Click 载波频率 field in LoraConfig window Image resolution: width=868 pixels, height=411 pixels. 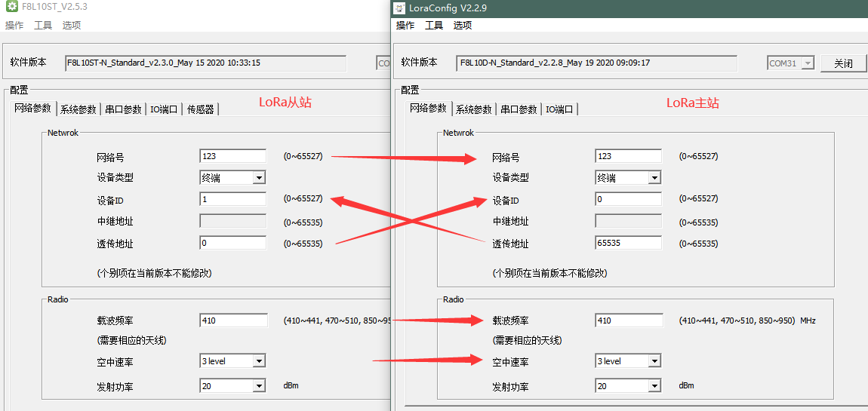click(629, 321)
